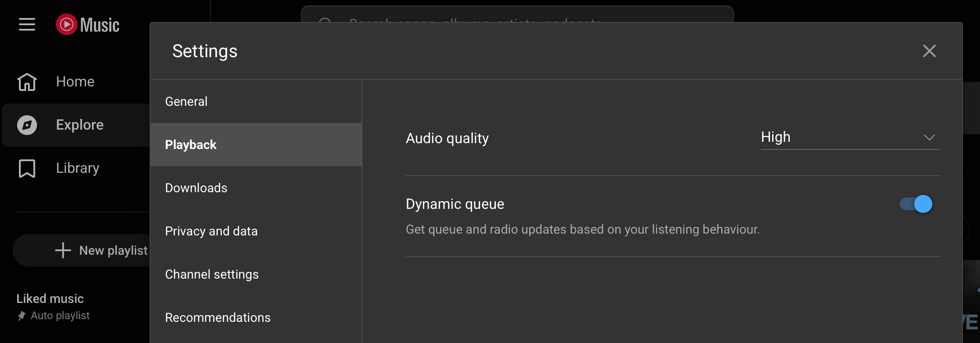The image size is (980, 343).
Task: Click the pin icon beside Auto playlist
Action: (22, 316)
